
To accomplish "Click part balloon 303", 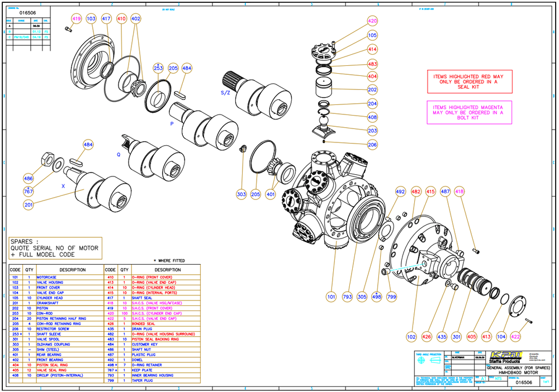I will [x=241, y=194].
